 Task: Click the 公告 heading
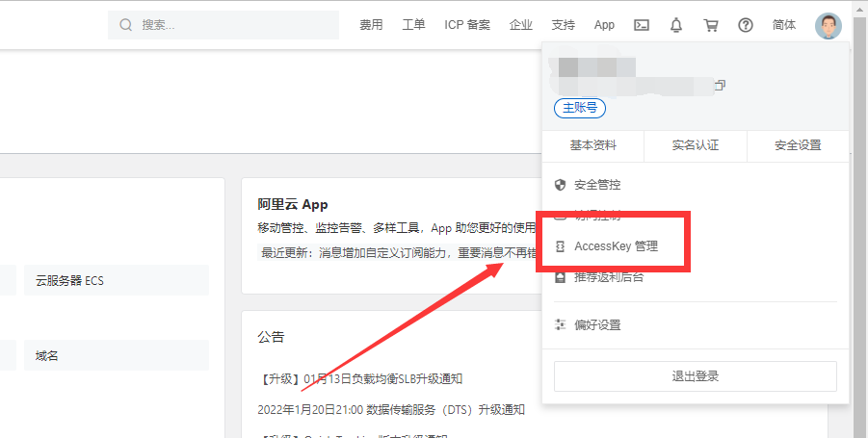(x=271, y=337)
